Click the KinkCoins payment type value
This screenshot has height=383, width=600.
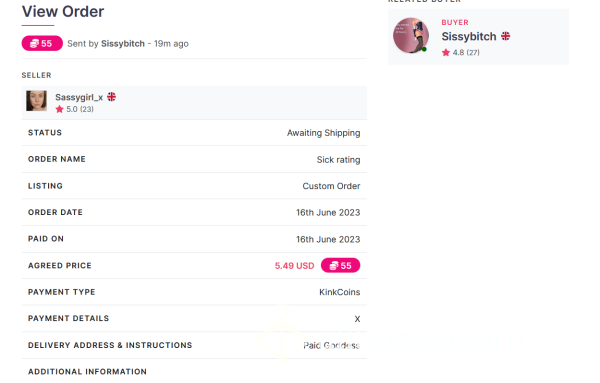(339, 292)
